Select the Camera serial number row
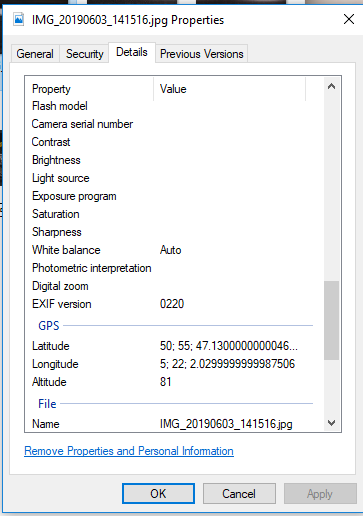Screen dimensions: 363x516 (173, 124)
